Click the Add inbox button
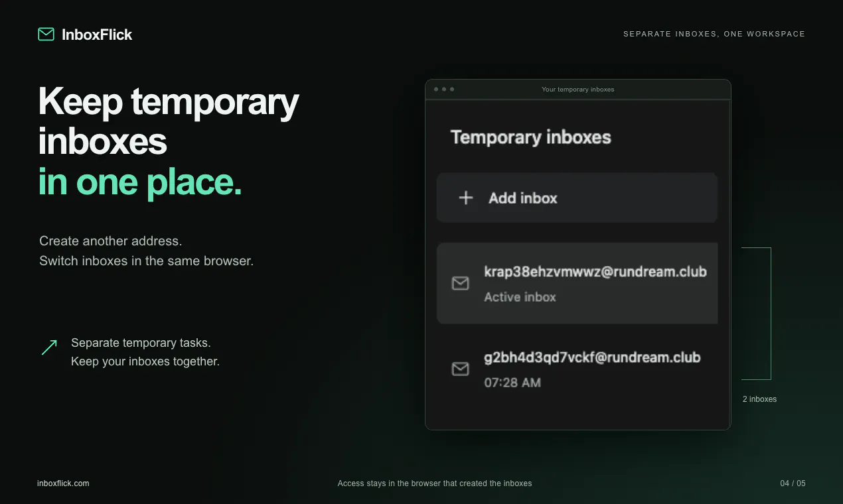 577,198
